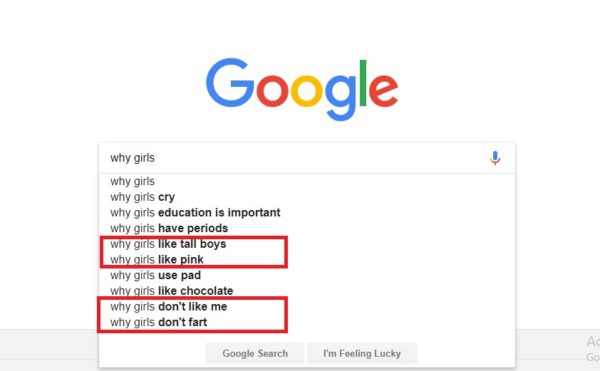Choose the 'why girls cry' suggestion
This screenshot has width=600, height=371.
[x=307, y=197]
